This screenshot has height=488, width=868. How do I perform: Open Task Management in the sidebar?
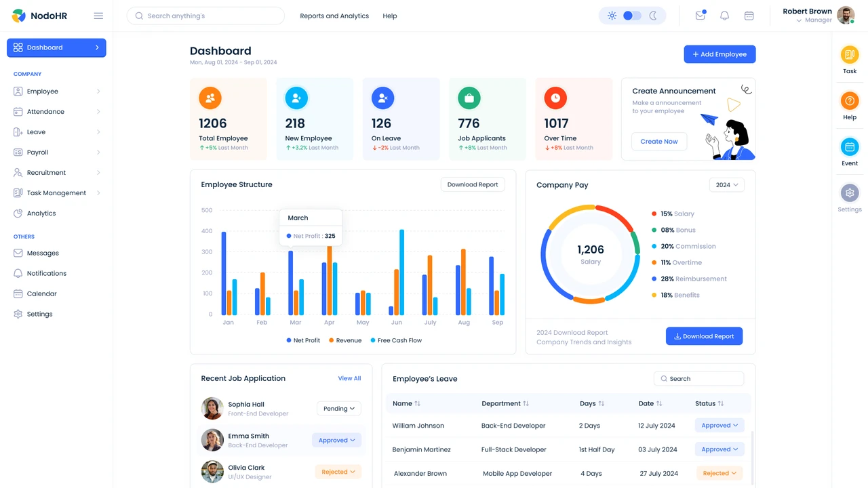(56, 193)
